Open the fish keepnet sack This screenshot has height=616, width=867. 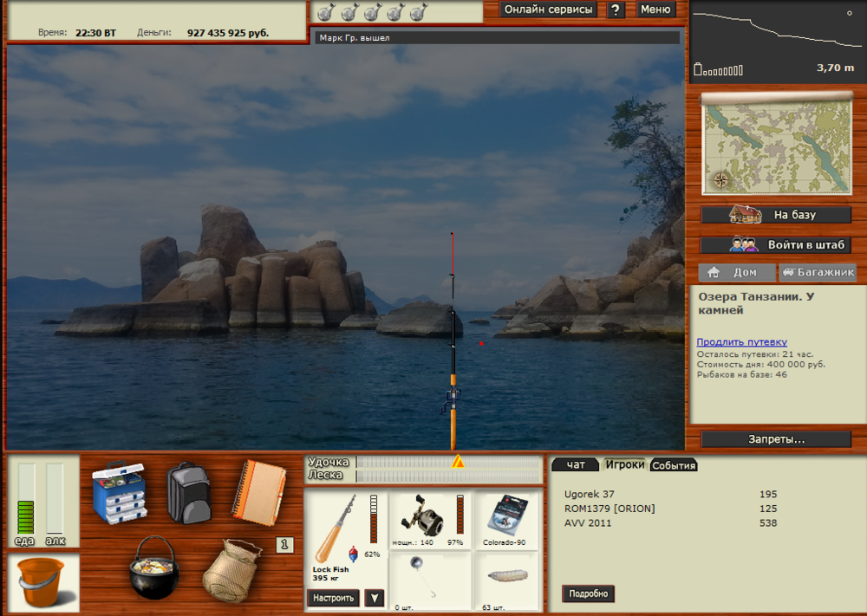click(x=231, y=570)
